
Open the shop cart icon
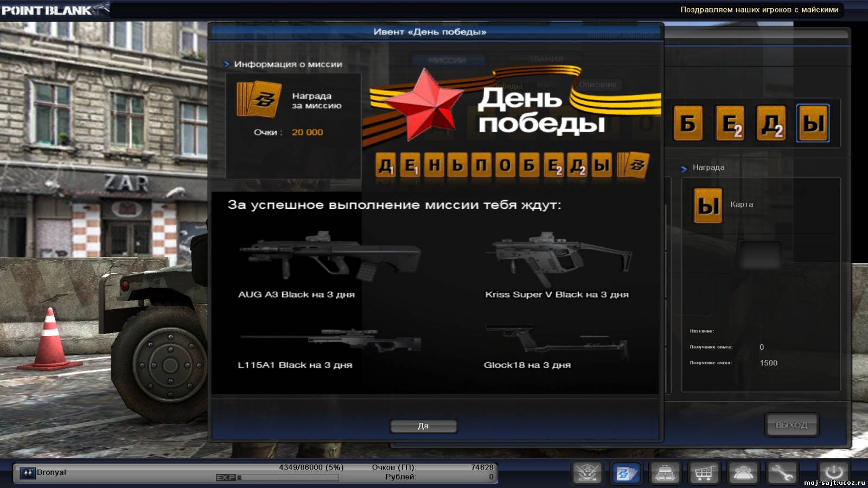[704, 473]
